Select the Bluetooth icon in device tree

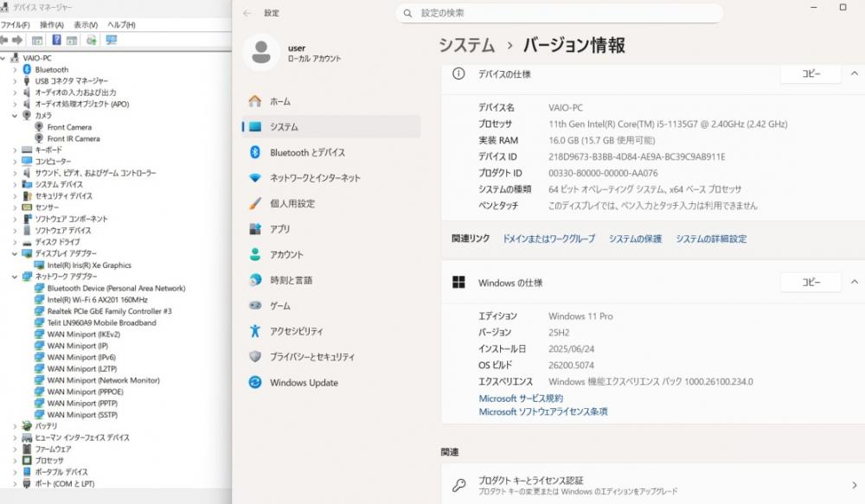27,69
